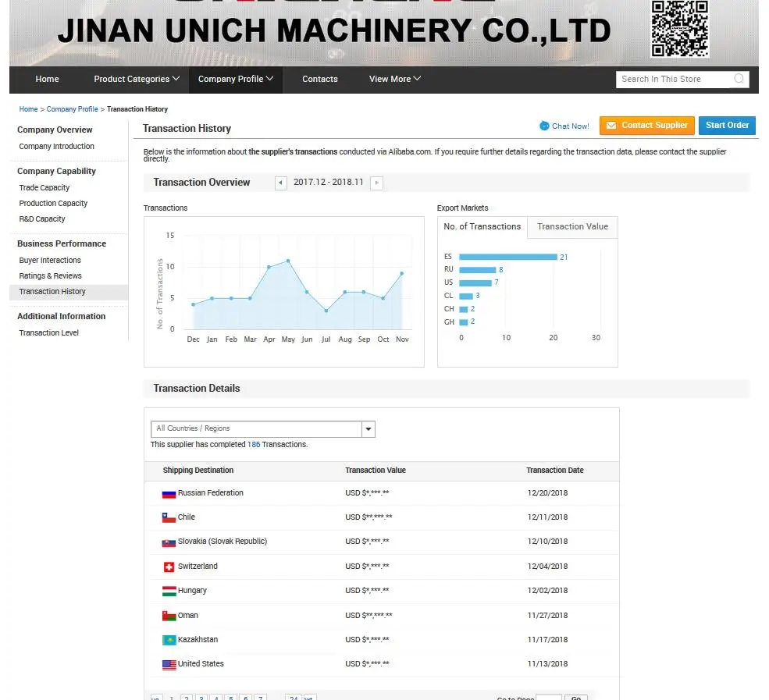Go to next transaction period arrow
The height and width of the screenshot is (700, 769).
point(376,183)
